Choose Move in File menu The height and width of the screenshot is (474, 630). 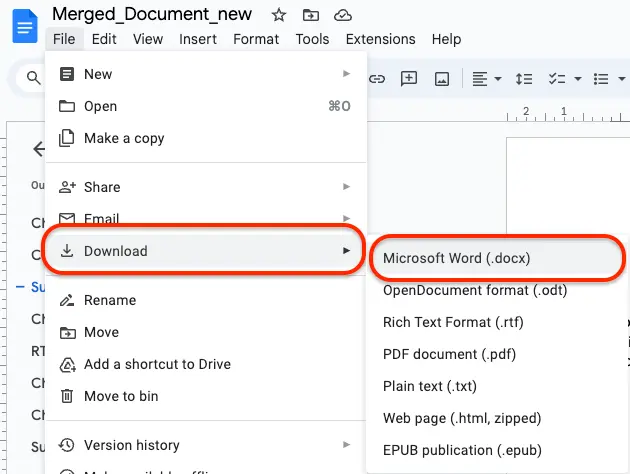[x=206, y=332]
